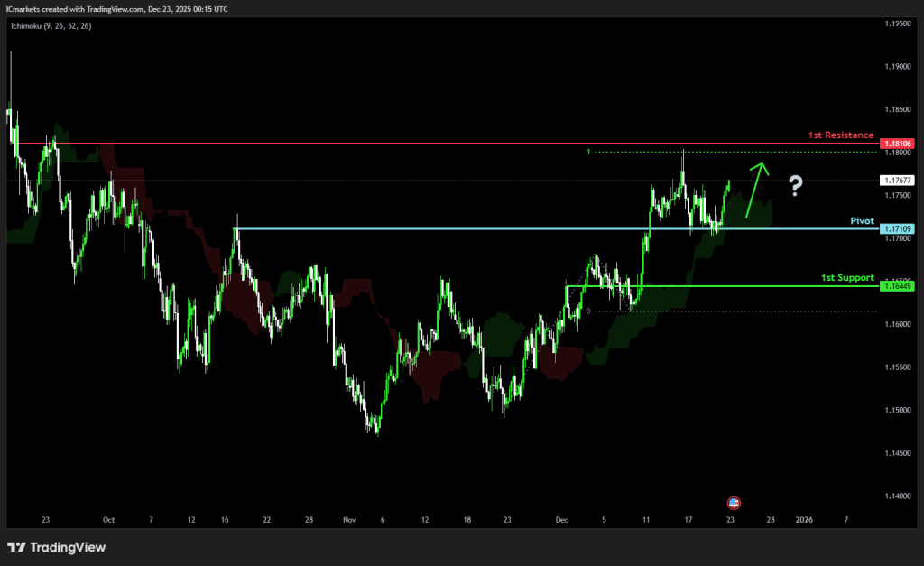Click the 2026 label on the time axis
Viewport: 924px width, 566px height.
(x=804, y=520)
